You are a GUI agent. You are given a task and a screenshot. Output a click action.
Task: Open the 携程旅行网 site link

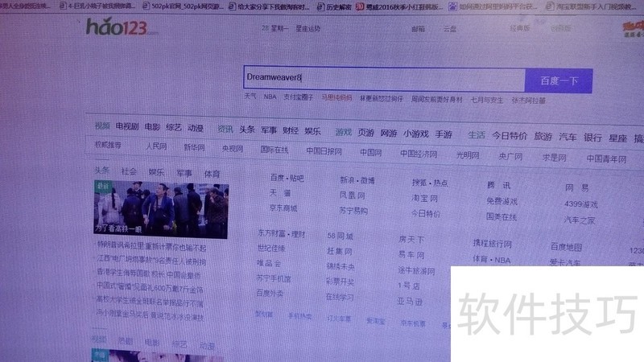point(492,244)
